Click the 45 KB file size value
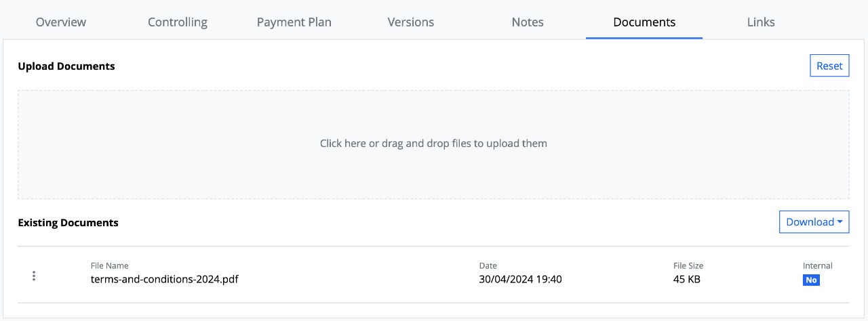The image size is (868, 321). 687,279
